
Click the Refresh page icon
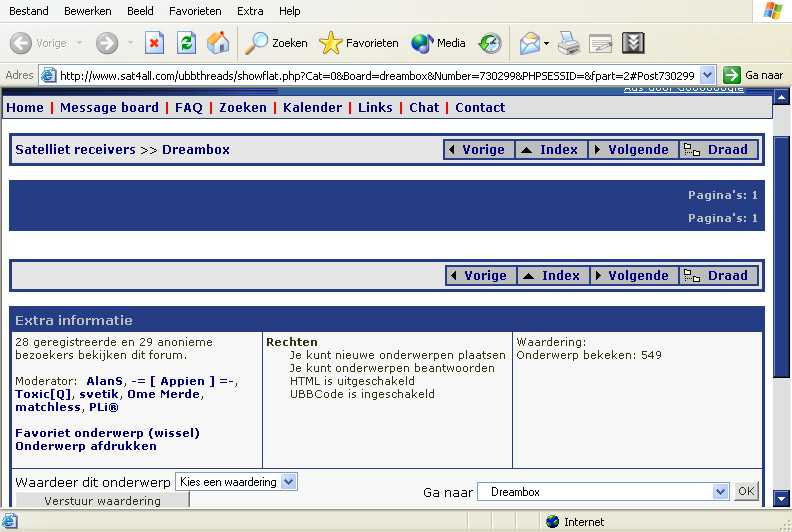[x=186, y=43]
